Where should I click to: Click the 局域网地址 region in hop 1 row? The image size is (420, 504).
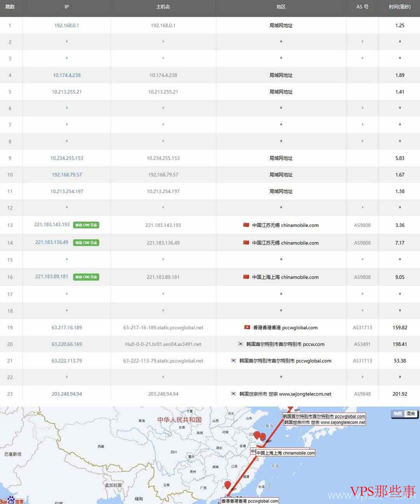point(281,25)
